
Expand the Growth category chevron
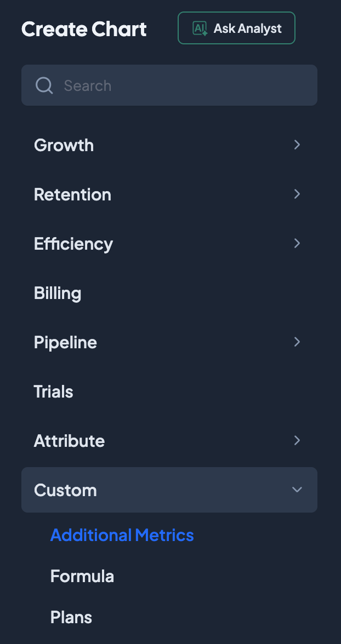[x=297, y=145]
